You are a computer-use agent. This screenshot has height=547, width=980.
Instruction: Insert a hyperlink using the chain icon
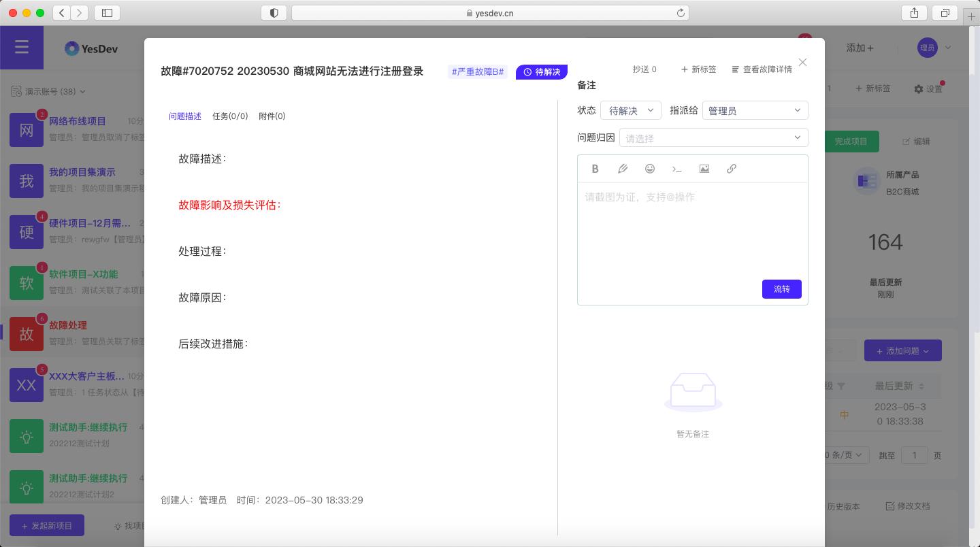point(732,169)
